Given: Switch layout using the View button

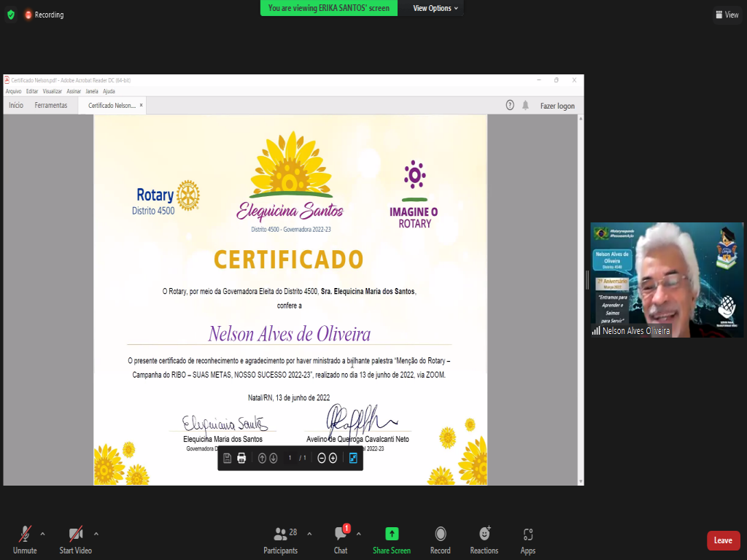Looking at the screenshot, I should tap(727, 15).
